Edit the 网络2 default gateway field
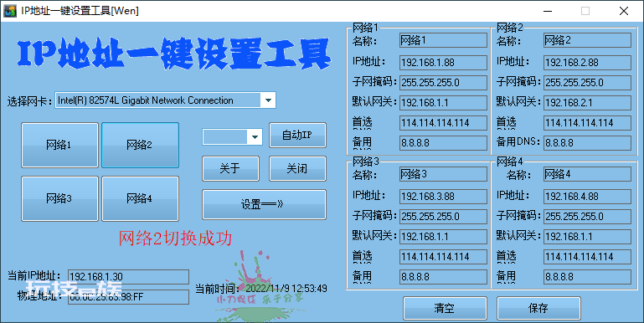 587,103
